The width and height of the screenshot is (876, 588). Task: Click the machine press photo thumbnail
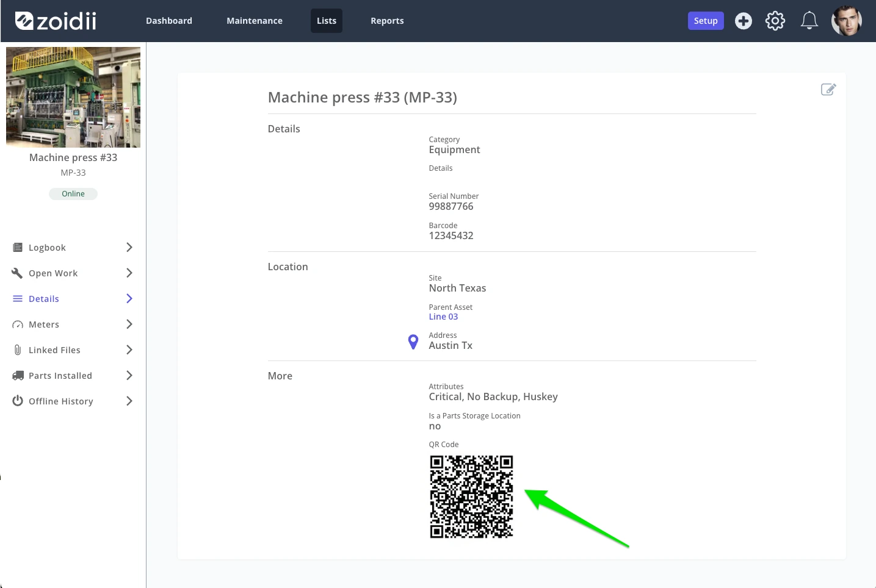(x=73, y=97)
